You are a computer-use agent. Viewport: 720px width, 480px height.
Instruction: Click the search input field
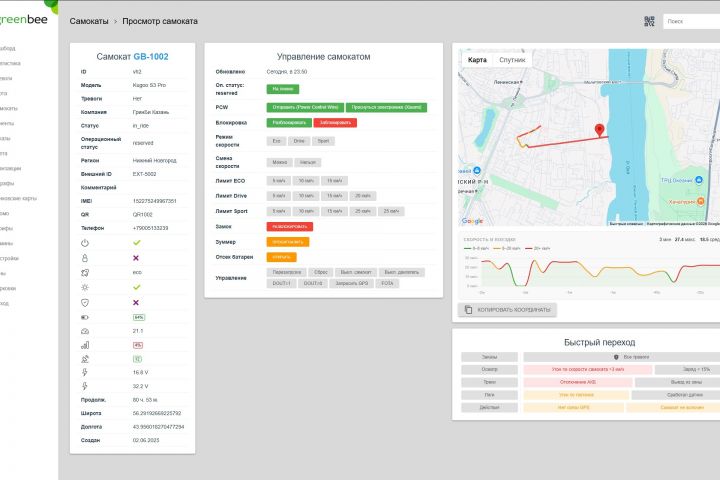pos(692,21)
